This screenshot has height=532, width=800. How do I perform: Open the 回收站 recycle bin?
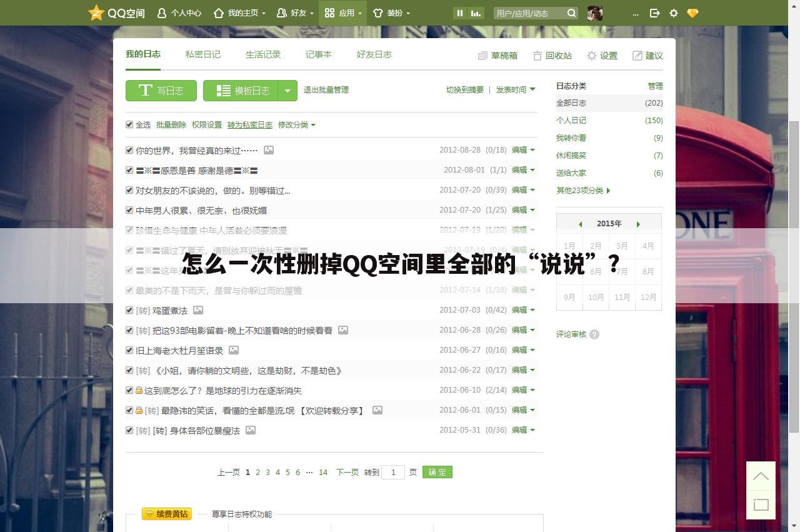click(552, 56)
